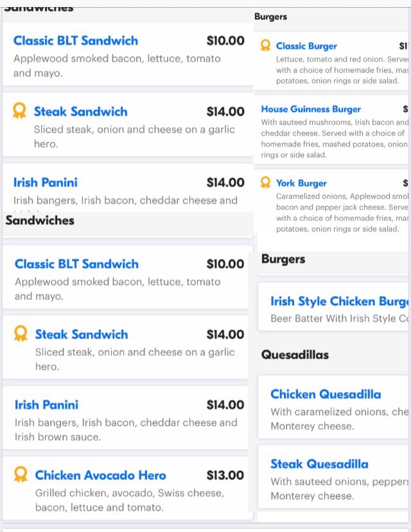This screenshot has width=411, height=532.
Task: Click the popular badge next to York Burger
Action: [265, 183]
